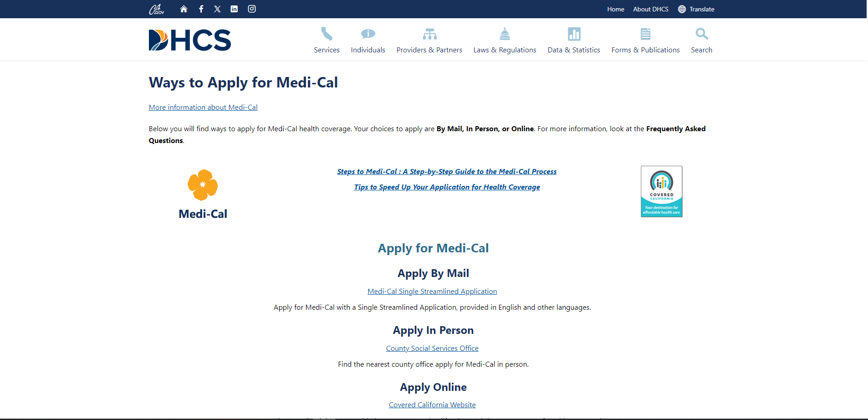
Task: Open Covered California Website link
Action: [x=432, y=405]
